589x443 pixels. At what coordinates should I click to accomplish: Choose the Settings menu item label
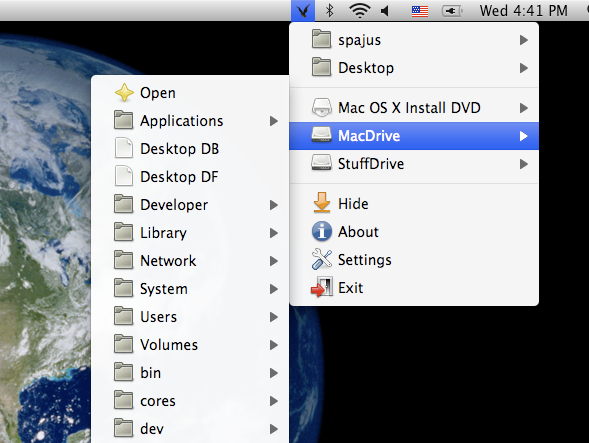pyautogui.click(x=364, y=260)
